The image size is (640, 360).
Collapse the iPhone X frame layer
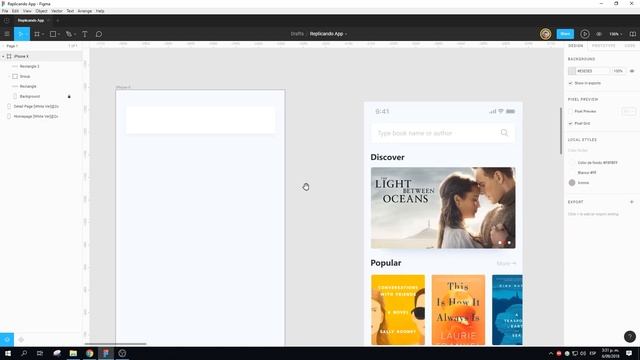click(x=3, y=56)
